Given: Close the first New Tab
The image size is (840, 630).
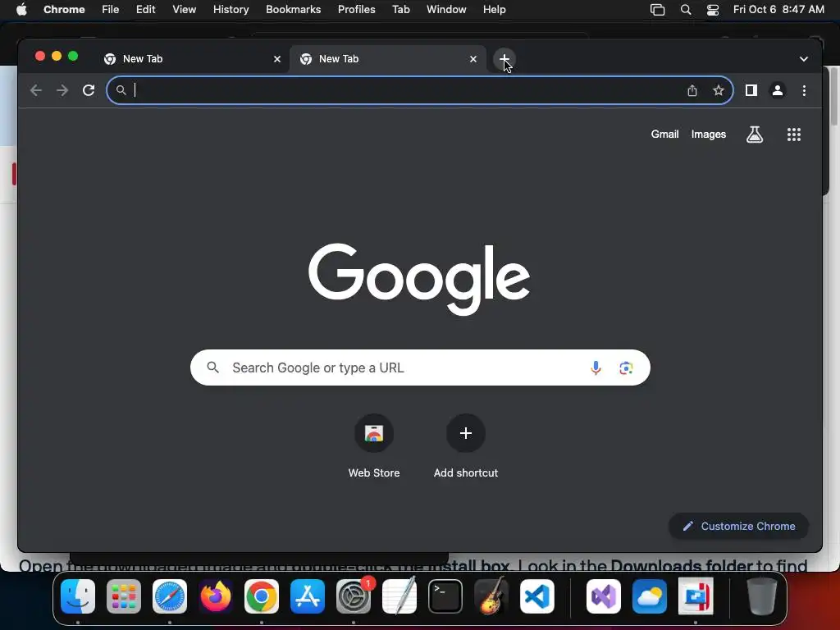Looking at the screenshot, I should coord(277,59).
